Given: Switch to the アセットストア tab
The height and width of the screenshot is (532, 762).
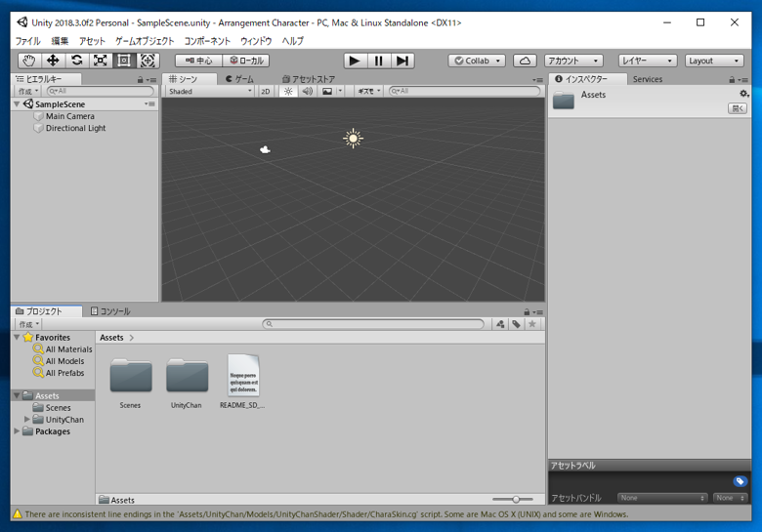Looking at the screenshot, I should coord(308,79).
